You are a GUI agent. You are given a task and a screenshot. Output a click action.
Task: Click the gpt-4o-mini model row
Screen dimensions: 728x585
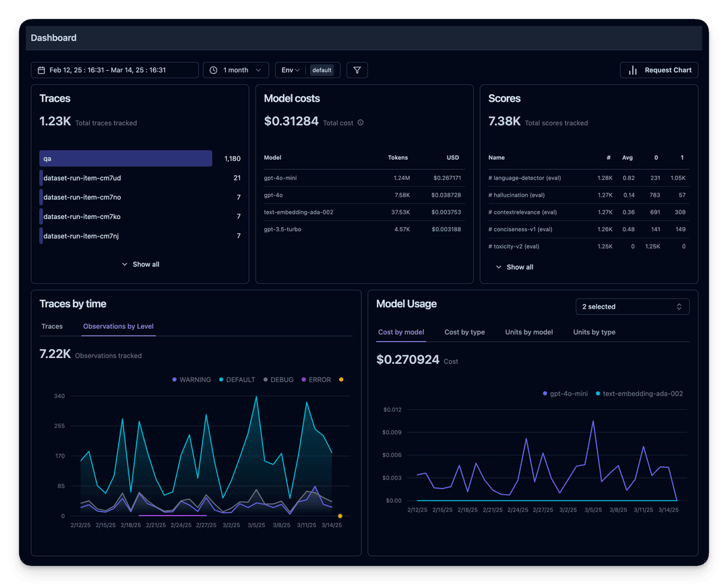click(x=364, y=178)
